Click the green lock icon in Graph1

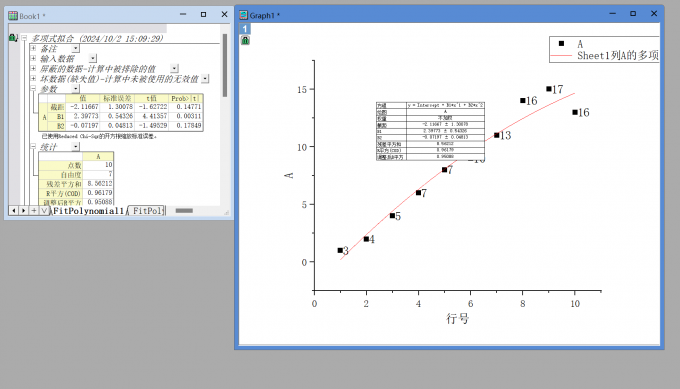(x=245, y=40)
